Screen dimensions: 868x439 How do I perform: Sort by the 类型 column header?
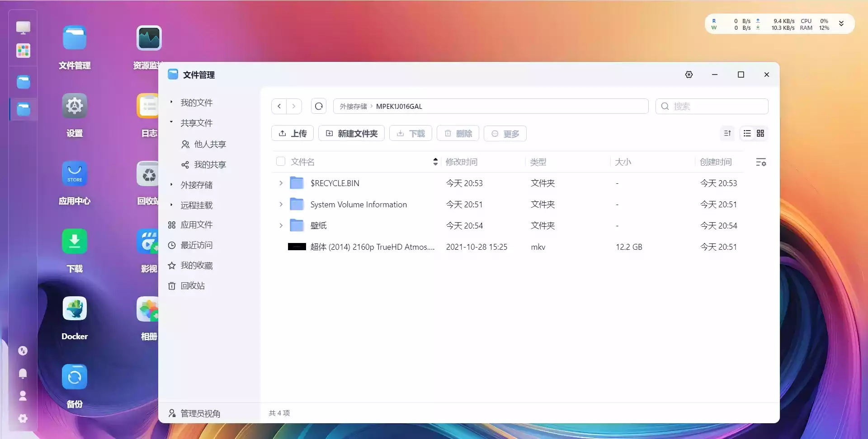[x=538, y=162]
